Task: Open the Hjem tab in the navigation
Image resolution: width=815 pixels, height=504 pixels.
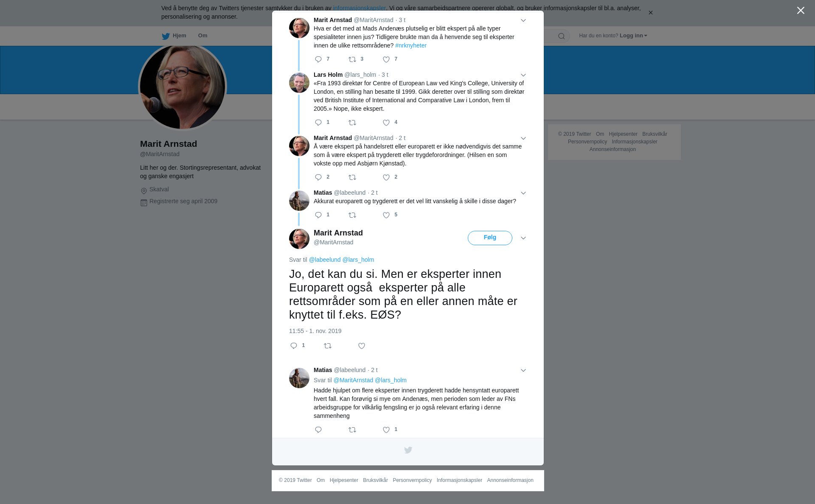Action: (174, 36)
